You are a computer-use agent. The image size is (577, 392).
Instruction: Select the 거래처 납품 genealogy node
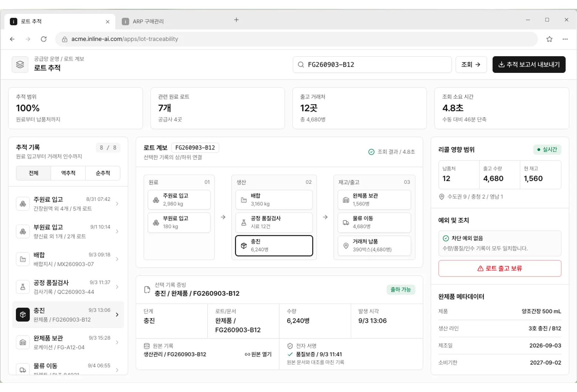tap(374, 246)
